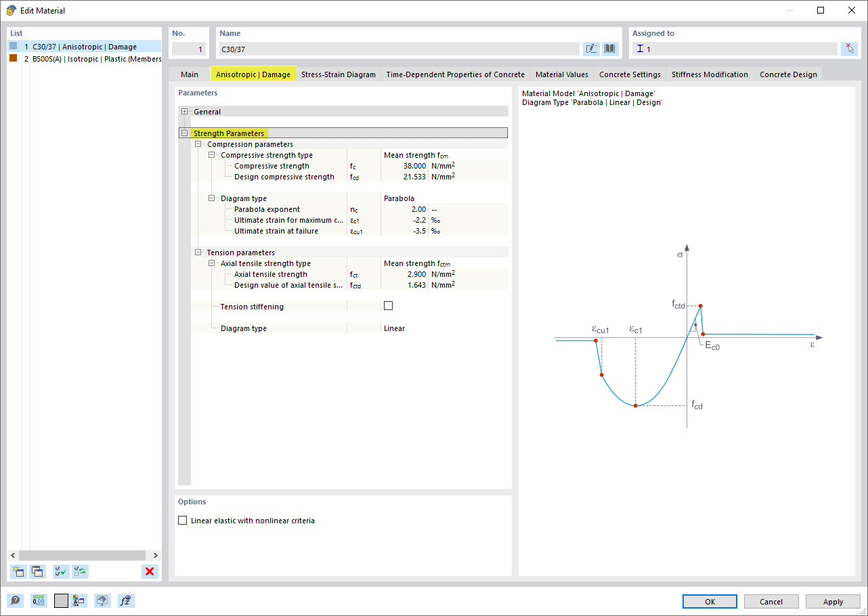Edit the material name using the pencil icon

[x=590, y=48]
